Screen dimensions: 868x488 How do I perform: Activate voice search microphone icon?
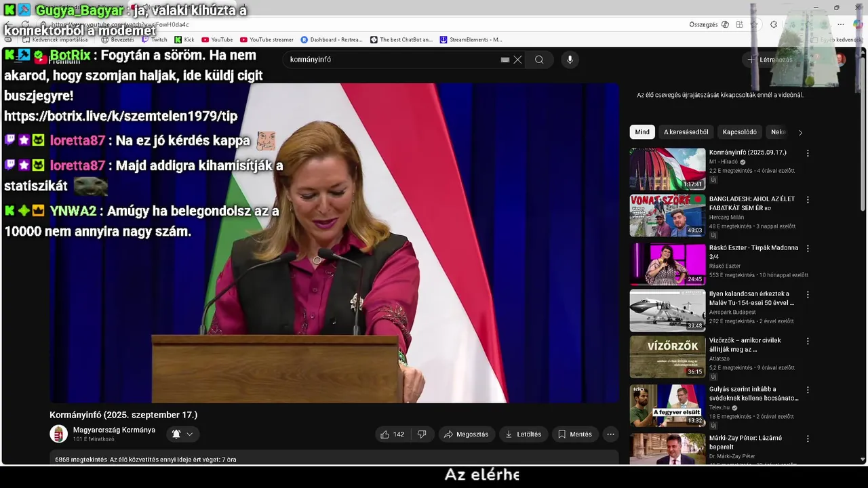point(570,60)
